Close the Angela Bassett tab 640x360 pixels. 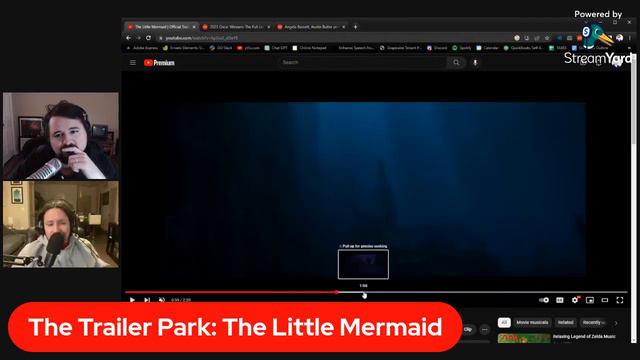(x=344, y=27)
